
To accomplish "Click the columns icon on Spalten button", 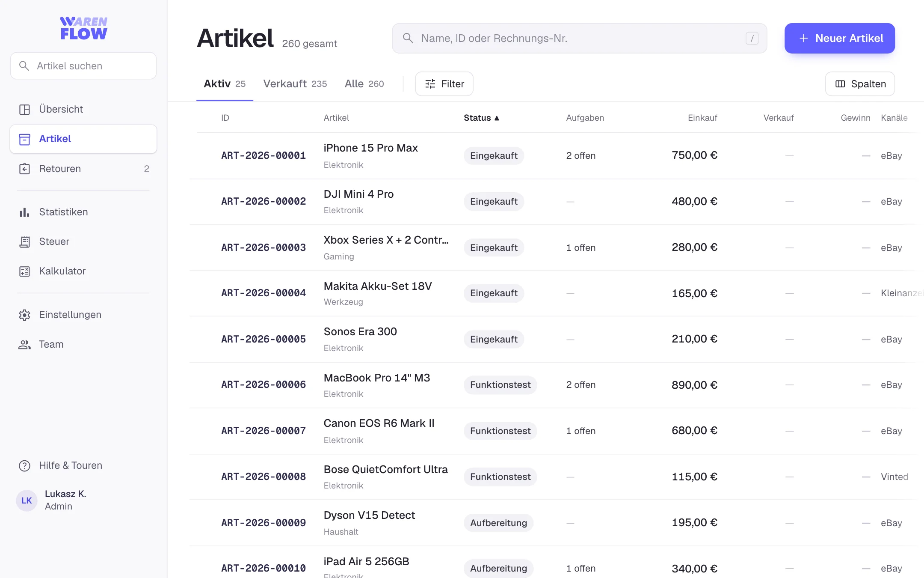I will [x=840, y=84].
